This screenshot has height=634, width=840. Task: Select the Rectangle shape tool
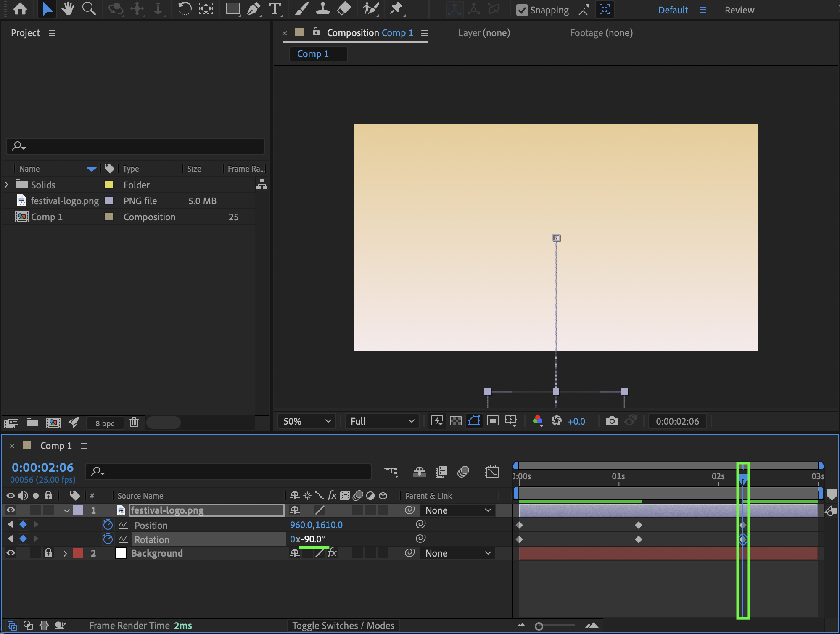coord(232,9)
